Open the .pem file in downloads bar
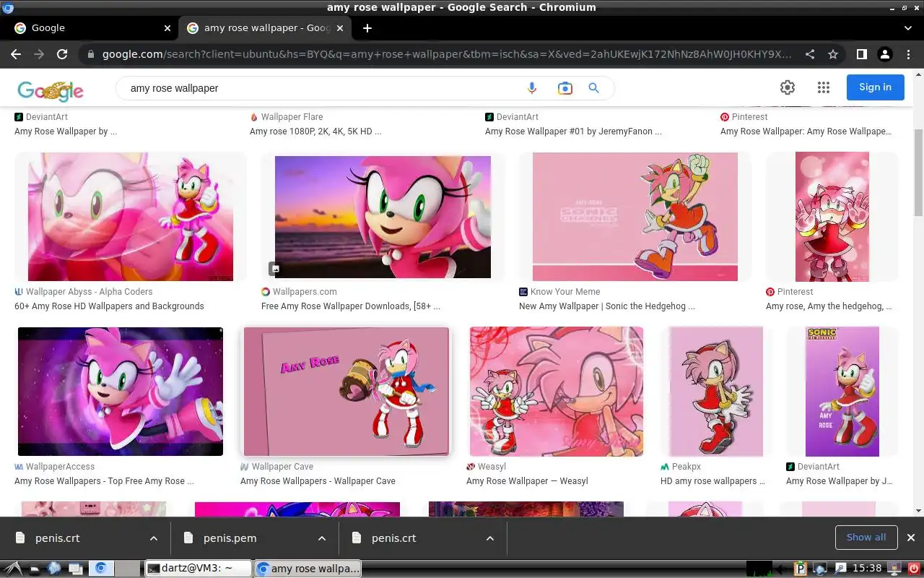Viewport: 924px width, 578px height. click(x=230, y=538)
